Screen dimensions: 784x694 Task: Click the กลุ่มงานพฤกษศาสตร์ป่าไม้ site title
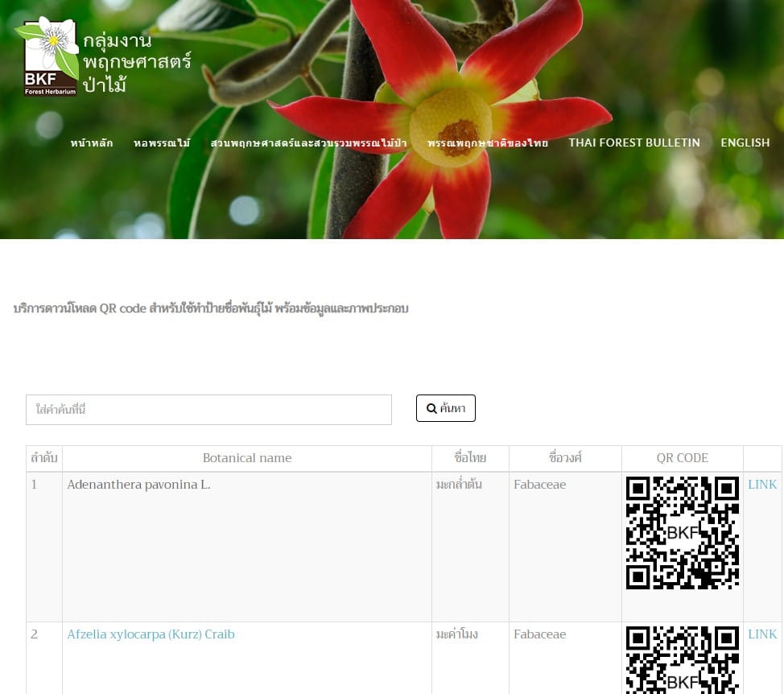[137, 63]
